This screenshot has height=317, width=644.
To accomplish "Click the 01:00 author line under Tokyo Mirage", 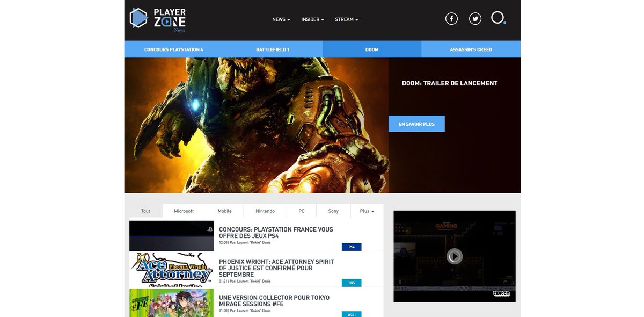I will tap(245, 311).
